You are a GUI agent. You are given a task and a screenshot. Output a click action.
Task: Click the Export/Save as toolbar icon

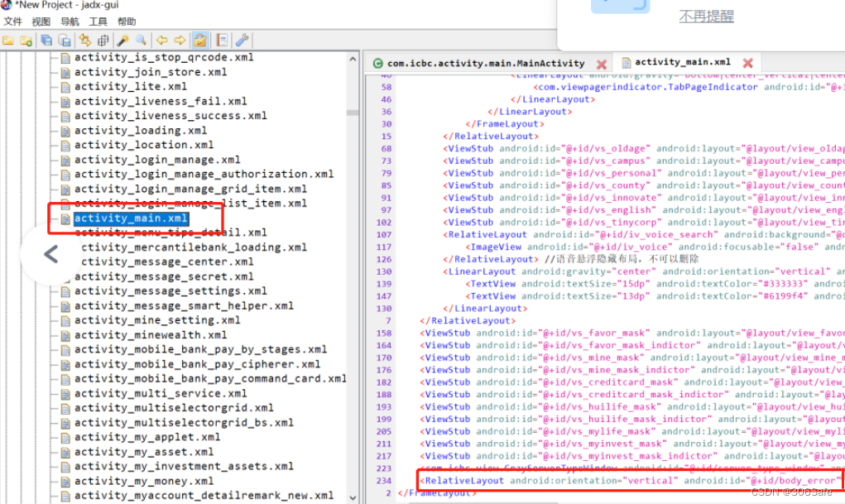(65, 41)
